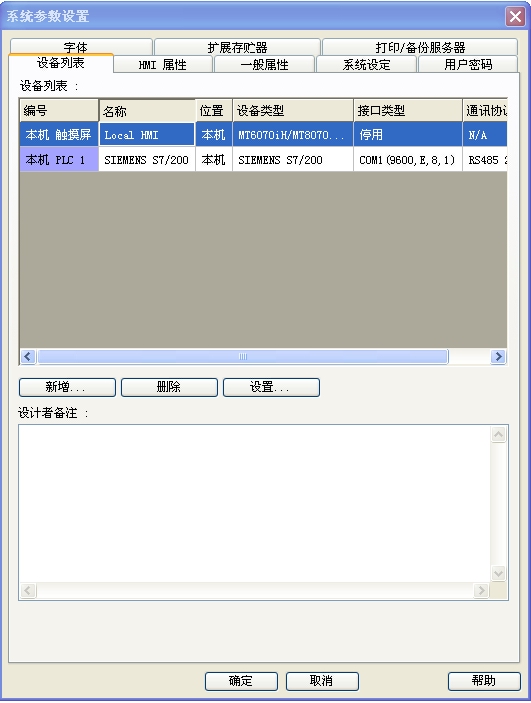This screenshot has width=531, height=703.
Task: Click the 设备类型 column header
Action: (x=292, y=110)
